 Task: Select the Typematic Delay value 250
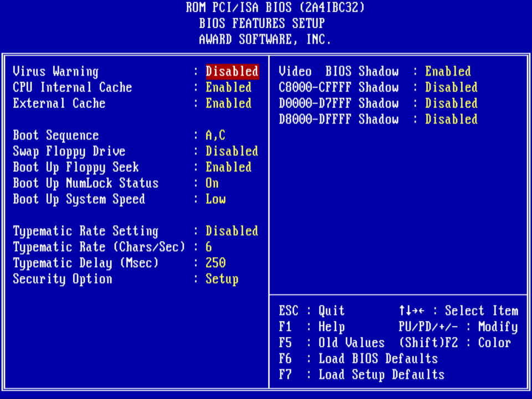[216, 263]
